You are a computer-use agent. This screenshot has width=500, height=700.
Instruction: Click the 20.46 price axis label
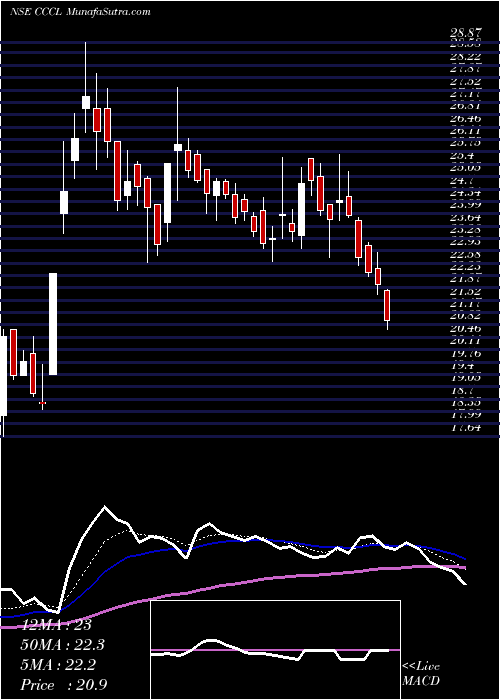click(467, 329)
